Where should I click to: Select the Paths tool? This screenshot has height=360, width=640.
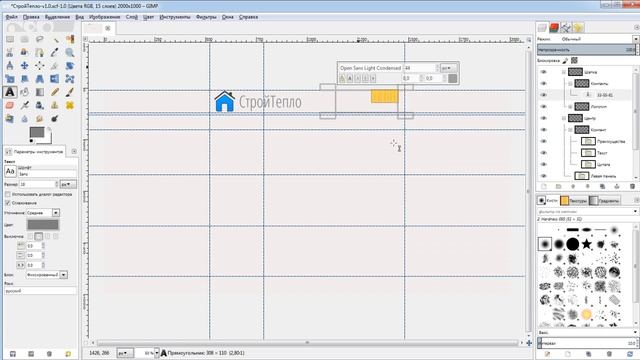(40, 52)
